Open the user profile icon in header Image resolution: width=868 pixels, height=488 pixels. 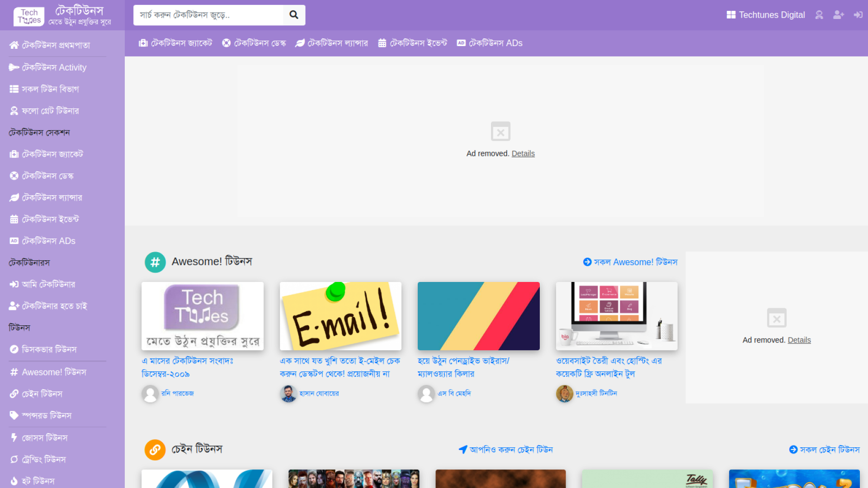819,15
